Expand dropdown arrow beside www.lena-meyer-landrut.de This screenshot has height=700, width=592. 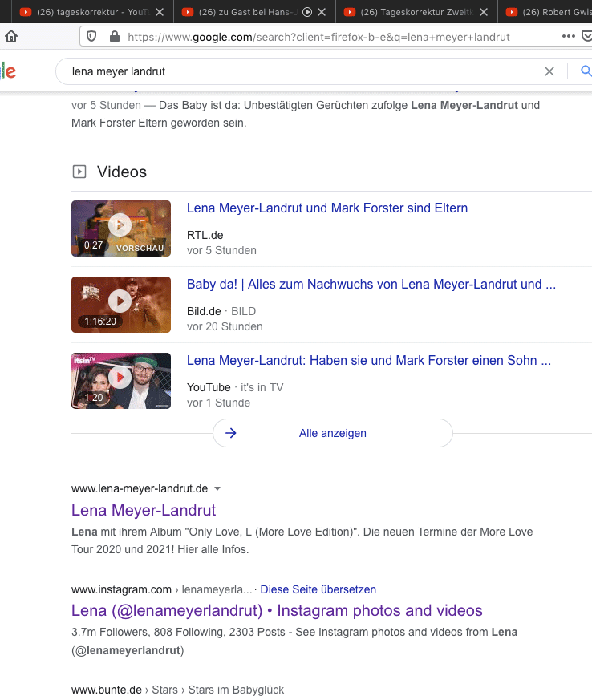217,488
